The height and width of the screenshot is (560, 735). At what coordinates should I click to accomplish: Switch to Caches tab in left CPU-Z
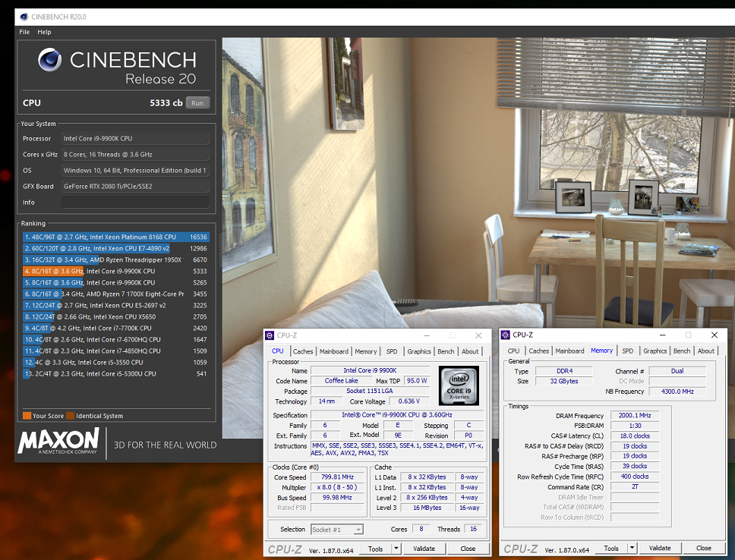[x=303, y=351]
